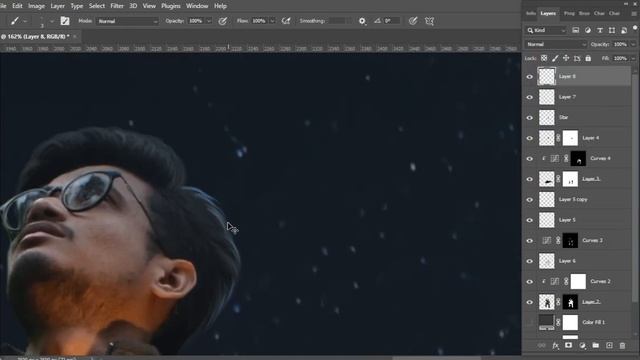Enable airbrush-style build-up icon
Screen dimensions: 640x360
286,21
